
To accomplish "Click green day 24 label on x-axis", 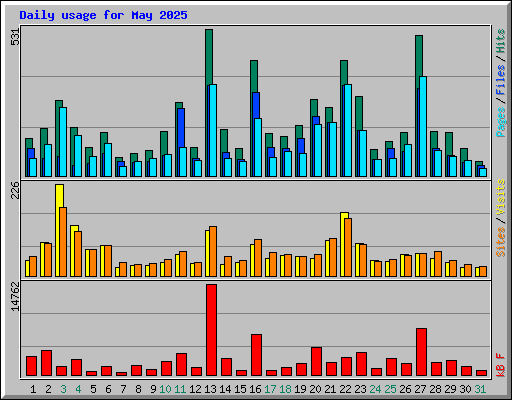I will 375,389.
